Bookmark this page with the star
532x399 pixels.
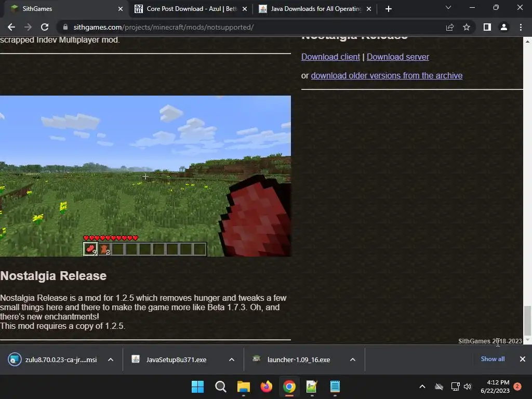click(467, 27)
